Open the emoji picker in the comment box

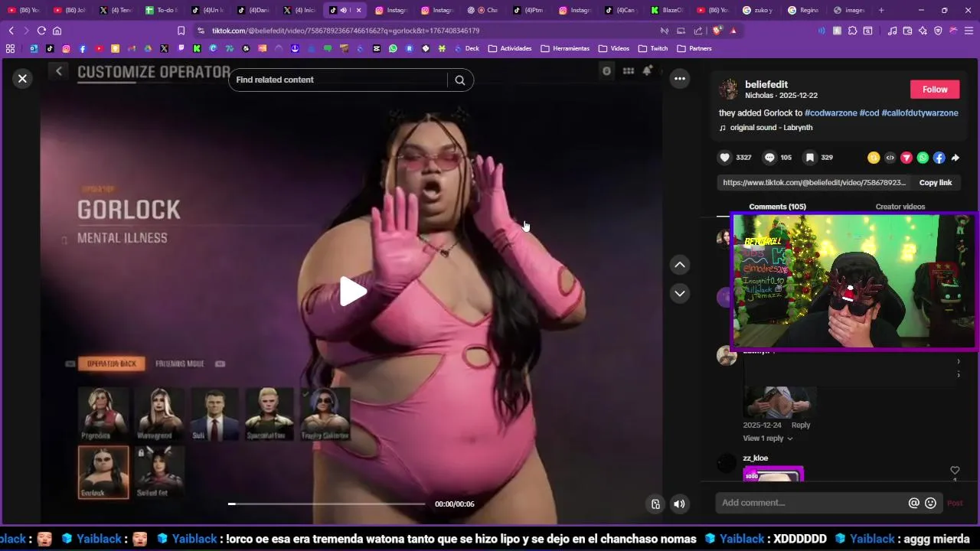[x=930, y=503]
